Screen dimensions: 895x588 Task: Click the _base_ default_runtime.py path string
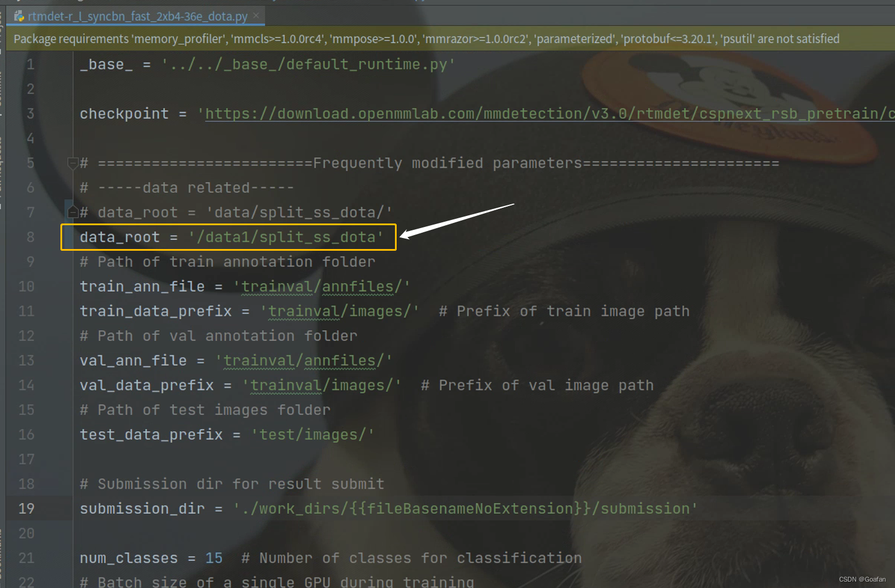[308, 64]
